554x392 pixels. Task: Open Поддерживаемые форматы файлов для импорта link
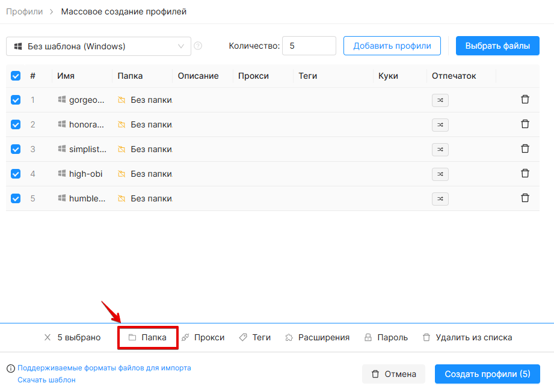tap(104, 368)
